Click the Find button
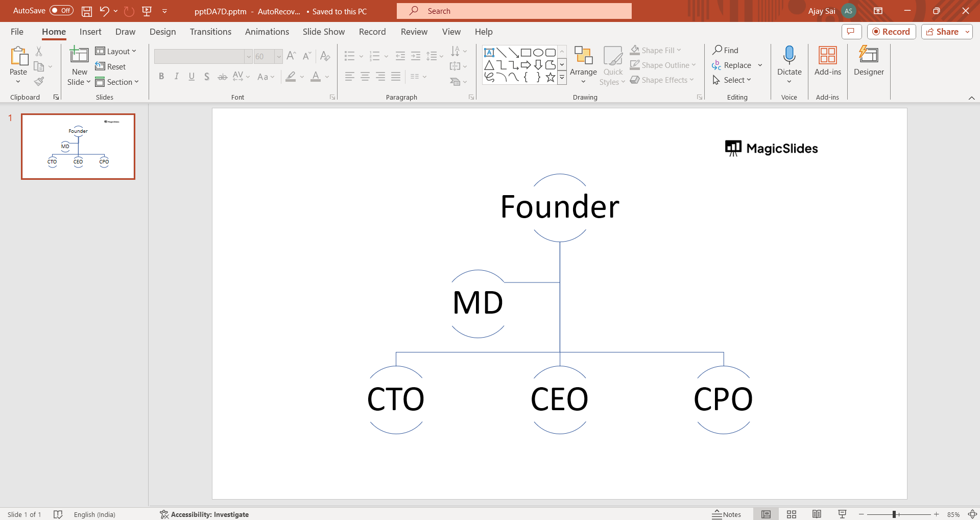The height and width of the screenshot is (520, 980). click(725, 50)
